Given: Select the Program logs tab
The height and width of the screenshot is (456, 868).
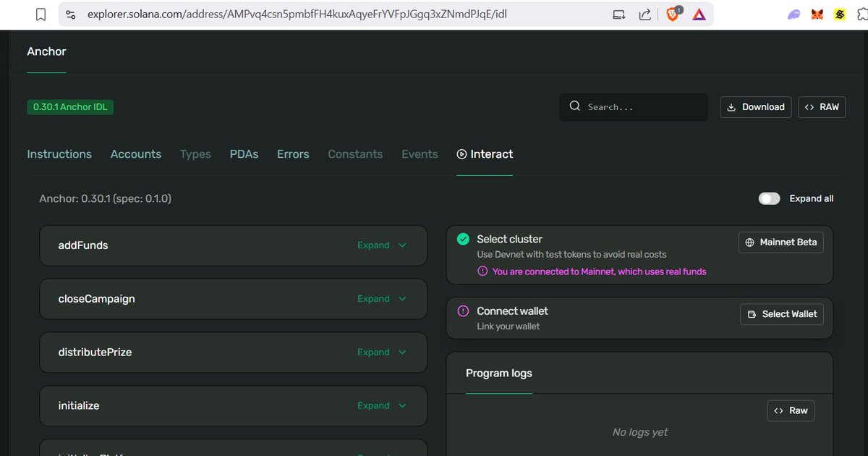Looking at the screenshot, I should click(x=499, y=373).
